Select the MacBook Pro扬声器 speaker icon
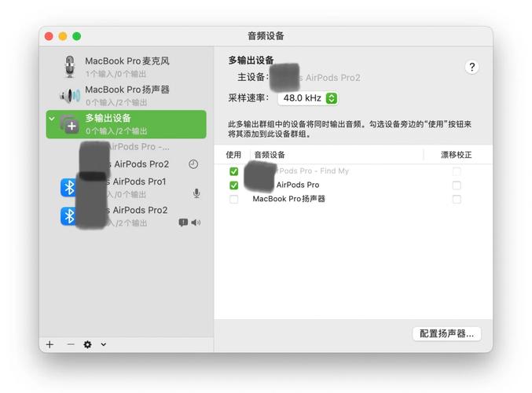The width and height of the screenshot is (532, 393). 70,96
